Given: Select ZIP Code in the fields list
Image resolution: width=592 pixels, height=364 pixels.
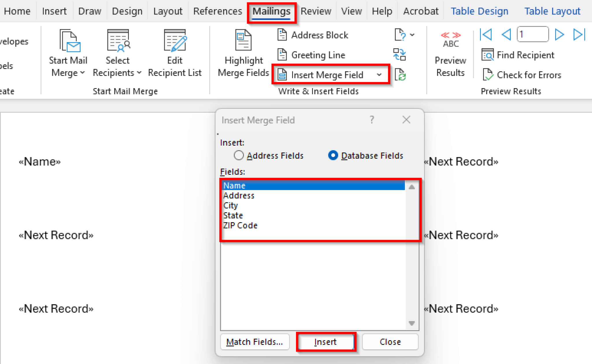Looking at the screenshot, I should click(240, 225).
